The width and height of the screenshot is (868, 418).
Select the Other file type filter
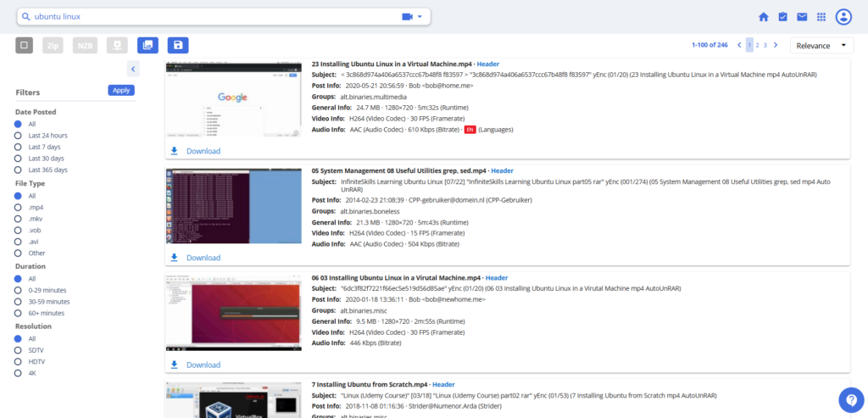coord(19,253)
